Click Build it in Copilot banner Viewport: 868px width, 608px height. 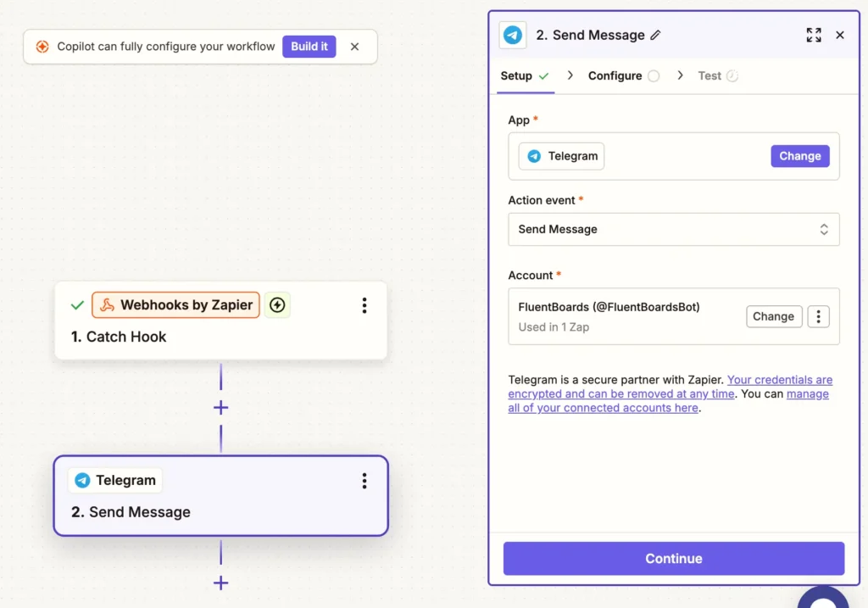pyautogui.click(x=309, y=47)
